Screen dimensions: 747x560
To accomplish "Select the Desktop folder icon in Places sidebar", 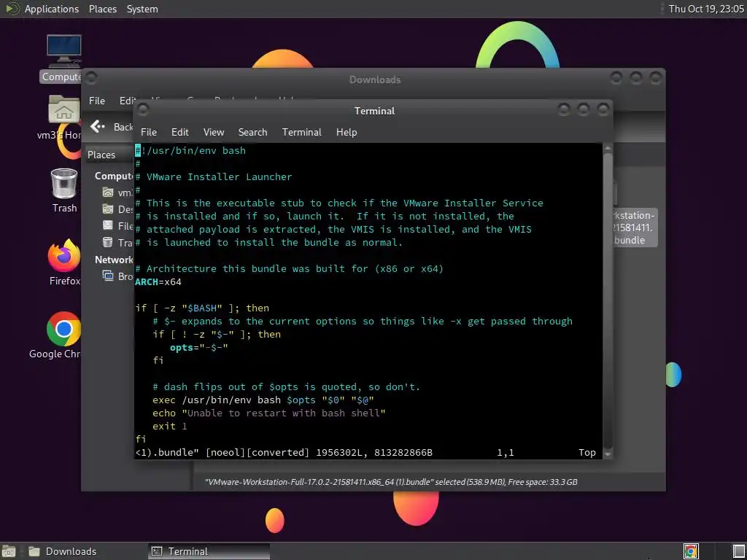I will tap(108, 209).
